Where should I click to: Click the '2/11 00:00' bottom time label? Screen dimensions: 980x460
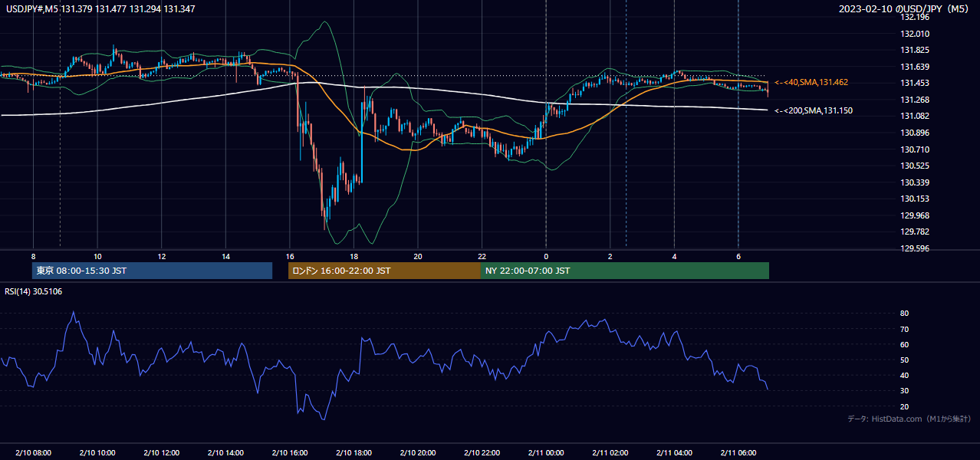pyautogui.click(x=546, y=453)
